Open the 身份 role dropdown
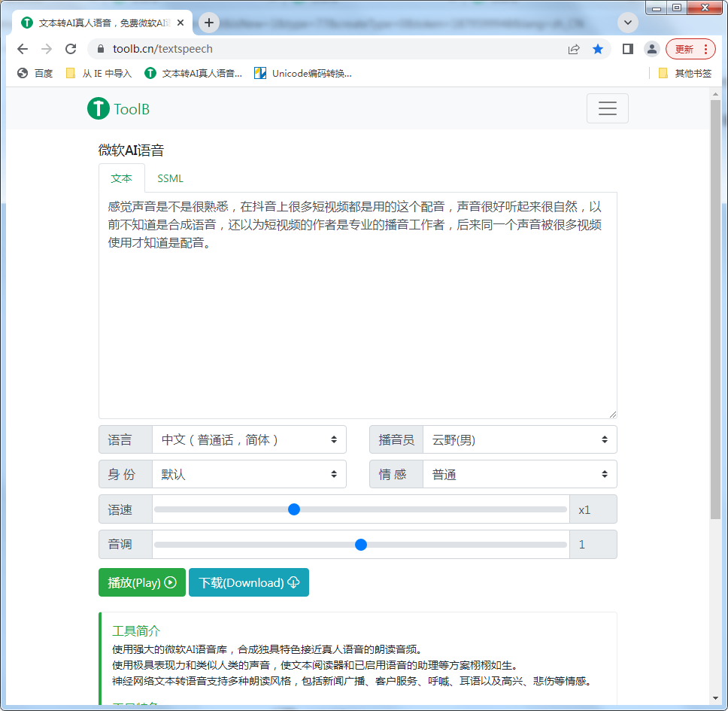The width and height of the screenshot is (728, 711). point(249,474)
